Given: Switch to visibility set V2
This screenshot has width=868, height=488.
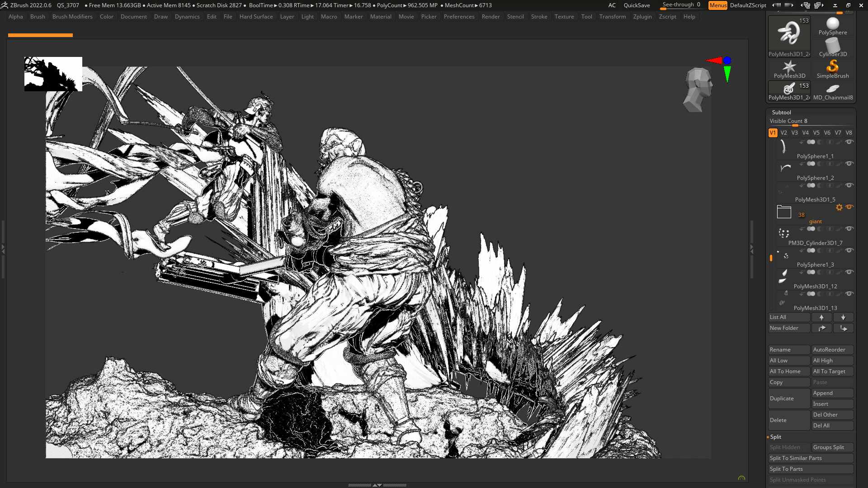Looking at the screenshot, I should pyautogui.click(x=783, y=133).
